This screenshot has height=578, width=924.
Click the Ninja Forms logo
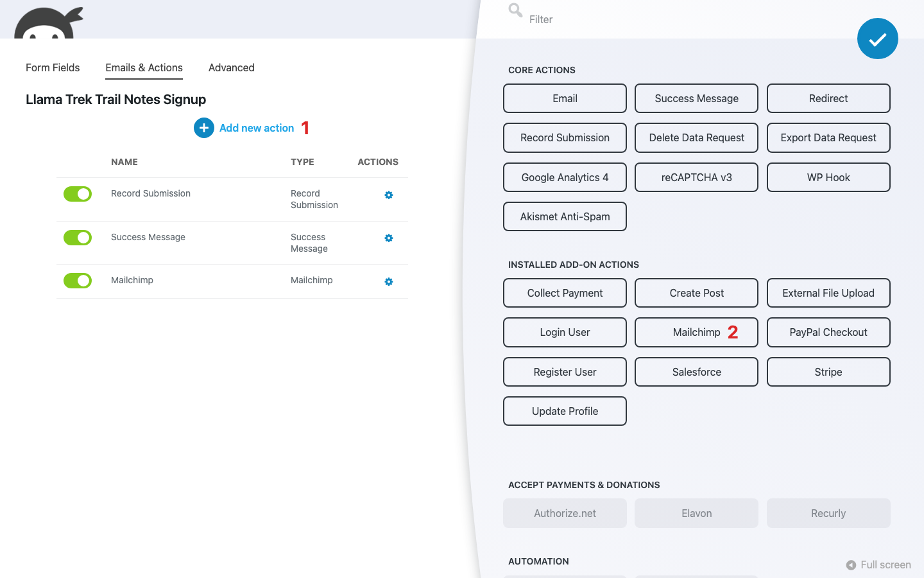point(49,23)
